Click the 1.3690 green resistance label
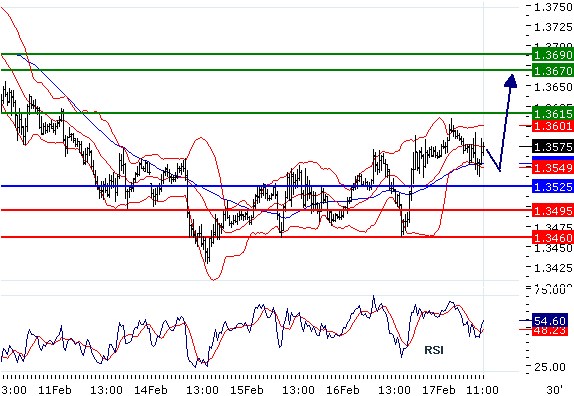This screenshot has width=574, height=396. coord(553,55)
